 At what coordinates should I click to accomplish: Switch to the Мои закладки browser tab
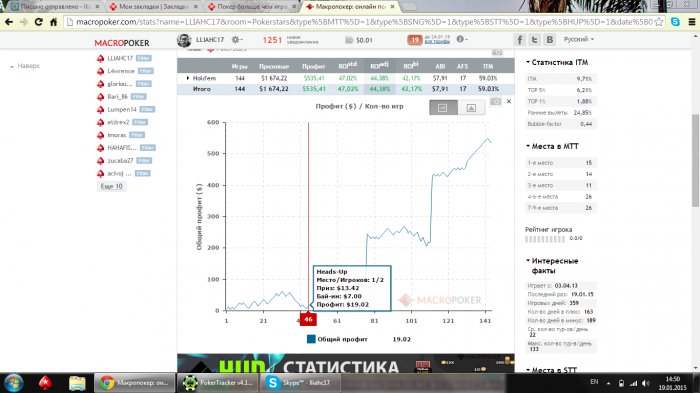tap(154, 7)
